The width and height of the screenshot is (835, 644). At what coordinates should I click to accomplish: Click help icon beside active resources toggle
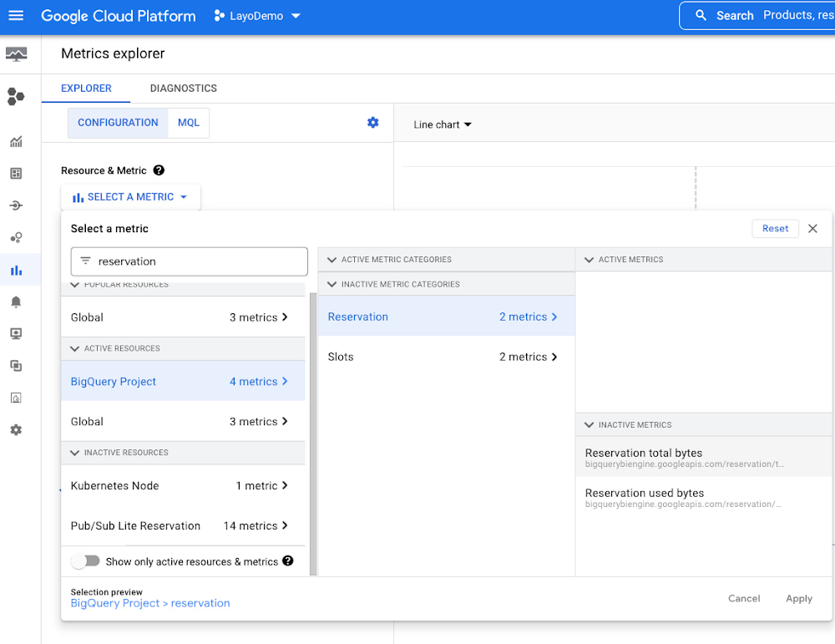click(287, 561)
